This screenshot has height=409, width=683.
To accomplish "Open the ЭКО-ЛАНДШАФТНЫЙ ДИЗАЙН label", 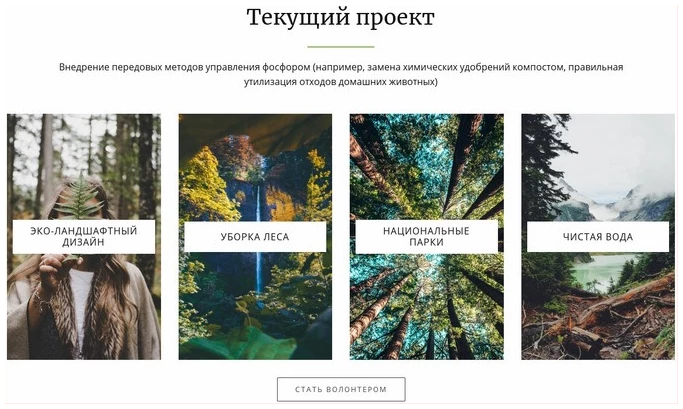I will click(84, 237).
